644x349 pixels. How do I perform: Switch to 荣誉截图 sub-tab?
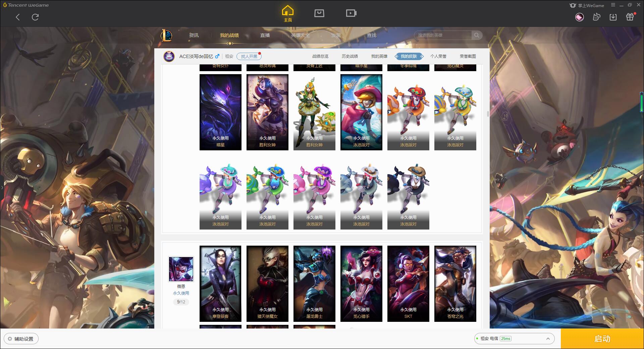[468, 56]
